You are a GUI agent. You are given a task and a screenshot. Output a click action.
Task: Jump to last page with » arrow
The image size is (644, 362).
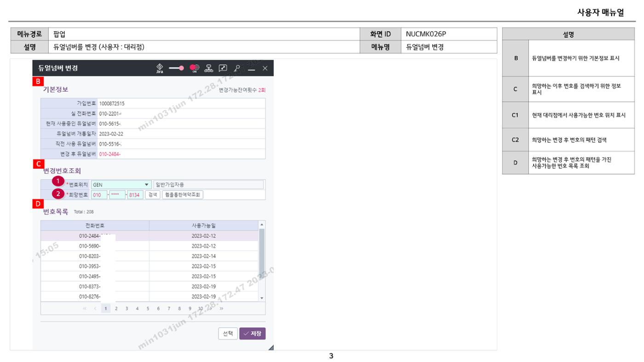point(221,308)
